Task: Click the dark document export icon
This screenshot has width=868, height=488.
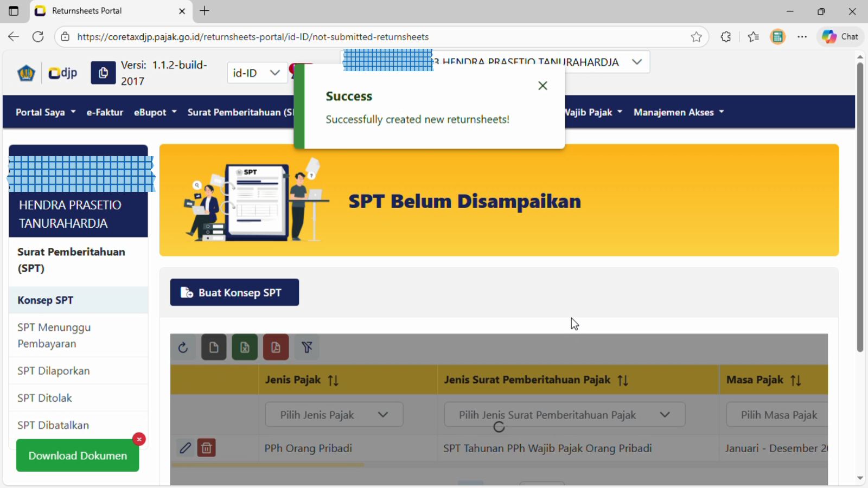Action: (x=214, y=348)
